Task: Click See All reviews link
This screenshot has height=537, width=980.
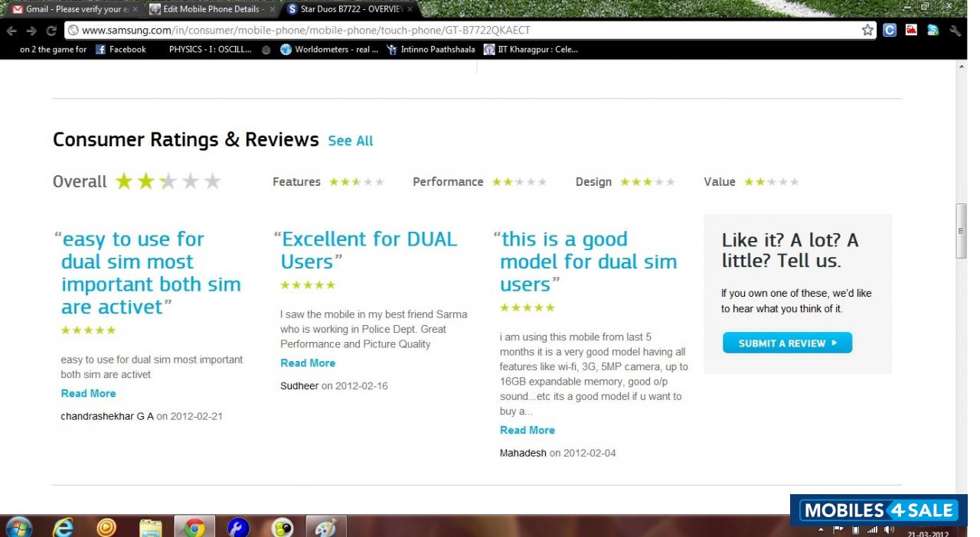Action: [x=351, y=141]
